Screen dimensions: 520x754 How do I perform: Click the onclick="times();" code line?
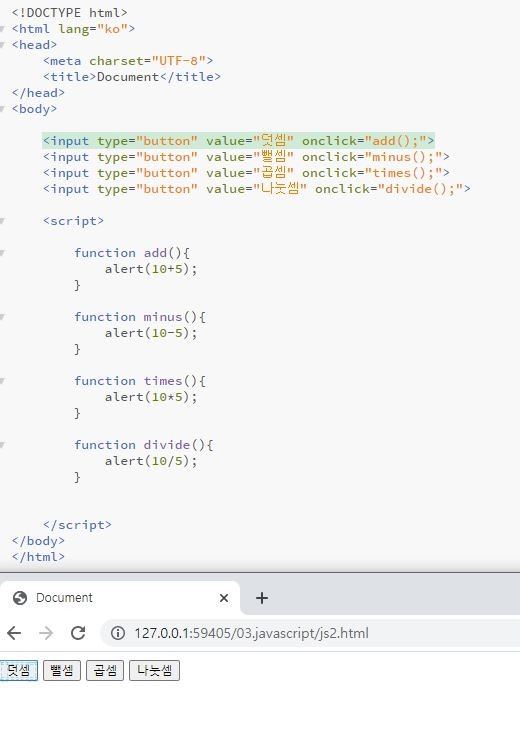246,173
